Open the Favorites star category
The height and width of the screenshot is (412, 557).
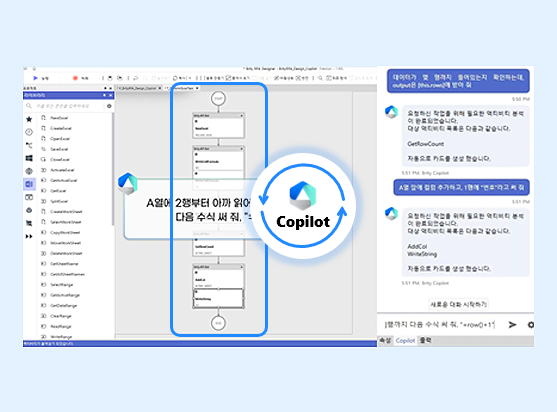tap(29, 119)
